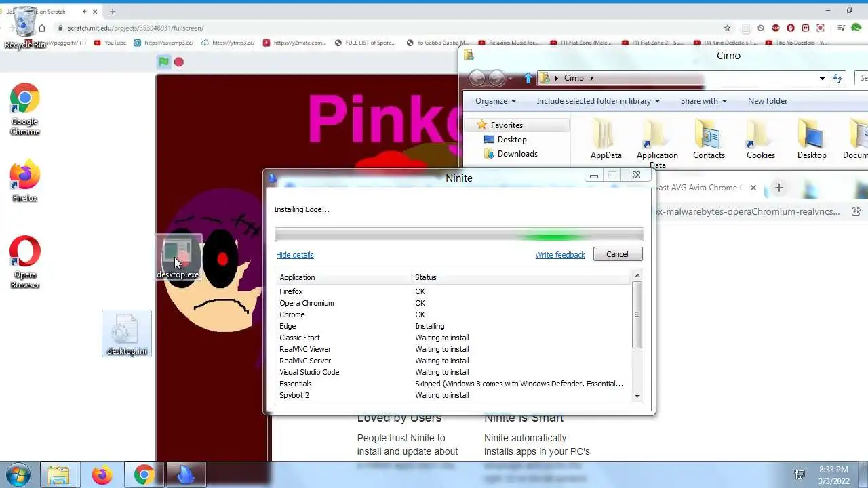
Task: Switch to Ninite on the taskbar
Action: coord(185,474)
